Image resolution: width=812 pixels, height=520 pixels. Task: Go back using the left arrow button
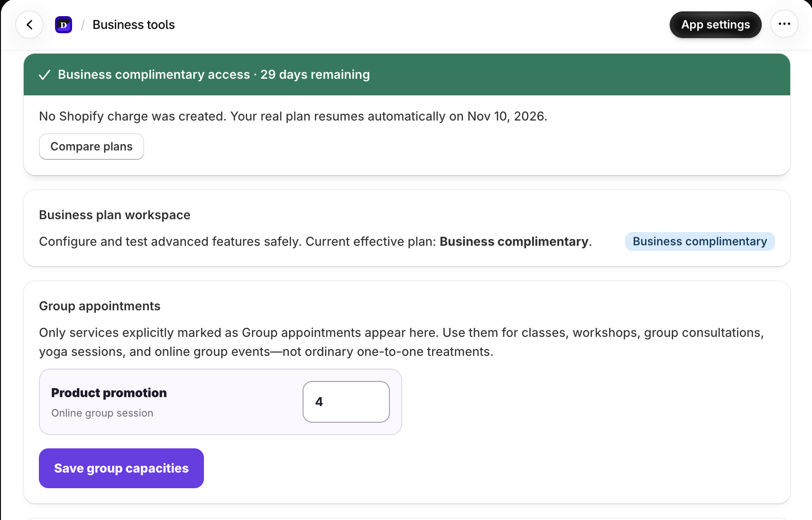29,25
